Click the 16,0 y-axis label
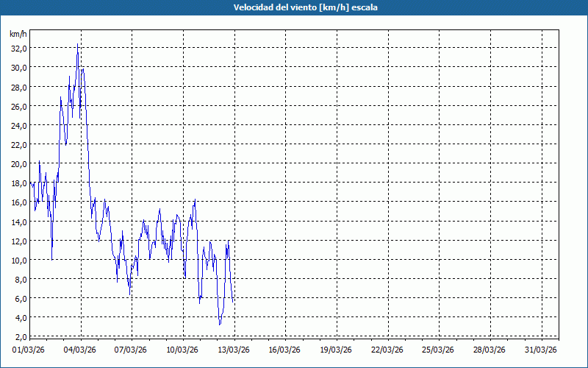This screenshot has height=368, width=588. [18, 202]
